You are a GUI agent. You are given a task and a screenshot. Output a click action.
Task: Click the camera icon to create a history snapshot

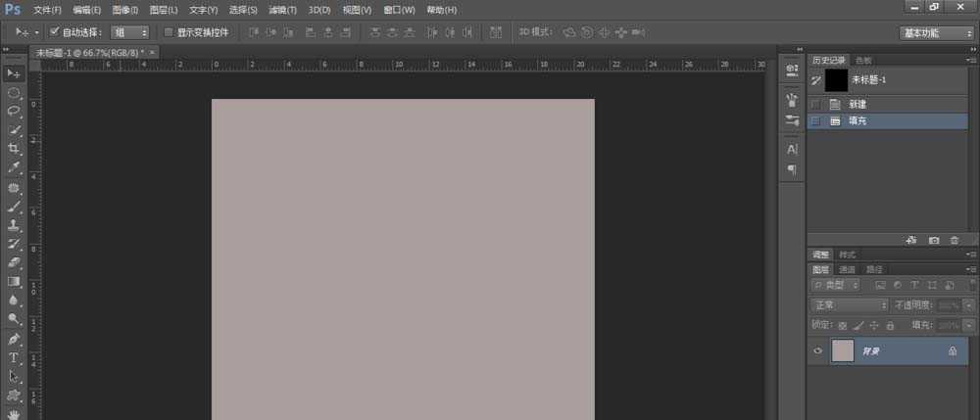point(933,240)
